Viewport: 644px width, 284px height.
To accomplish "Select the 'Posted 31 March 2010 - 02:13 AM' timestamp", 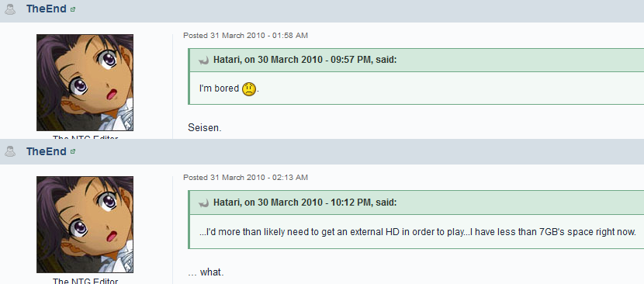I will coord(246,178).
